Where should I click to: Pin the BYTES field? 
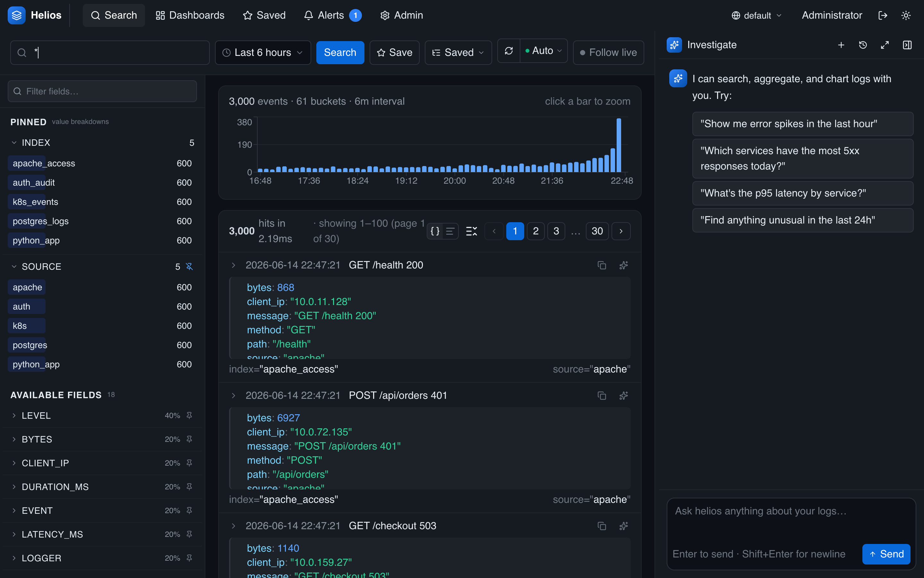[x=189, y=439]
